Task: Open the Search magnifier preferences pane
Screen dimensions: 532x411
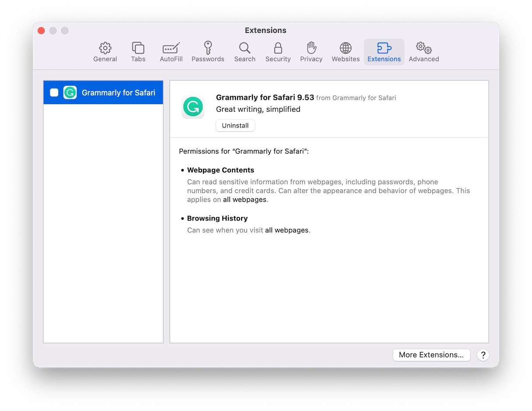Action: (245, 52)
